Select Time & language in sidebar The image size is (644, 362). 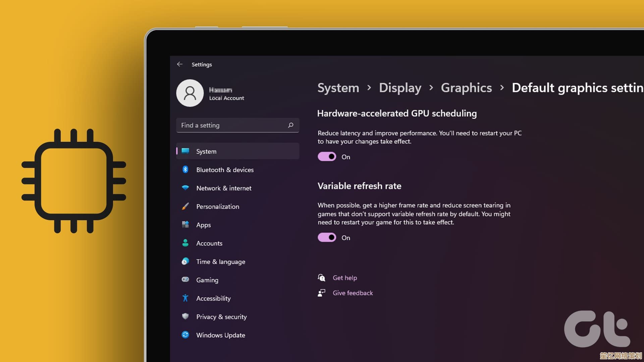click(x=220, y=261)
